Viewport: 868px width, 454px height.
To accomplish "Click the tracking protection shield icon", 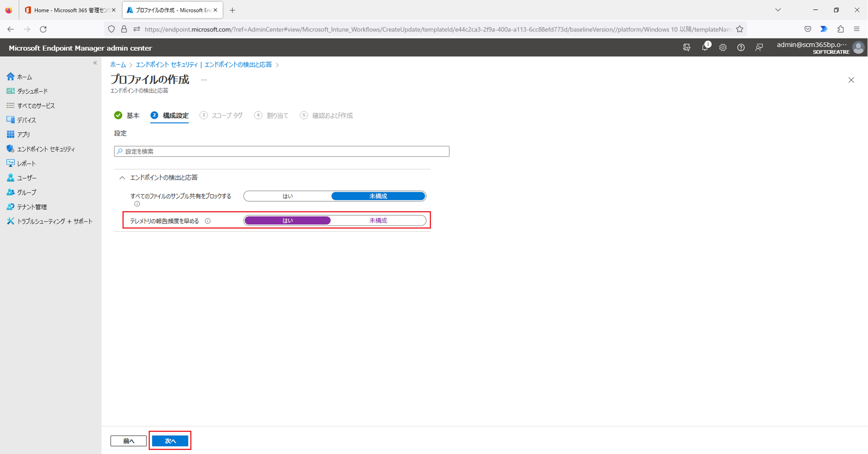I will point(112,29).
